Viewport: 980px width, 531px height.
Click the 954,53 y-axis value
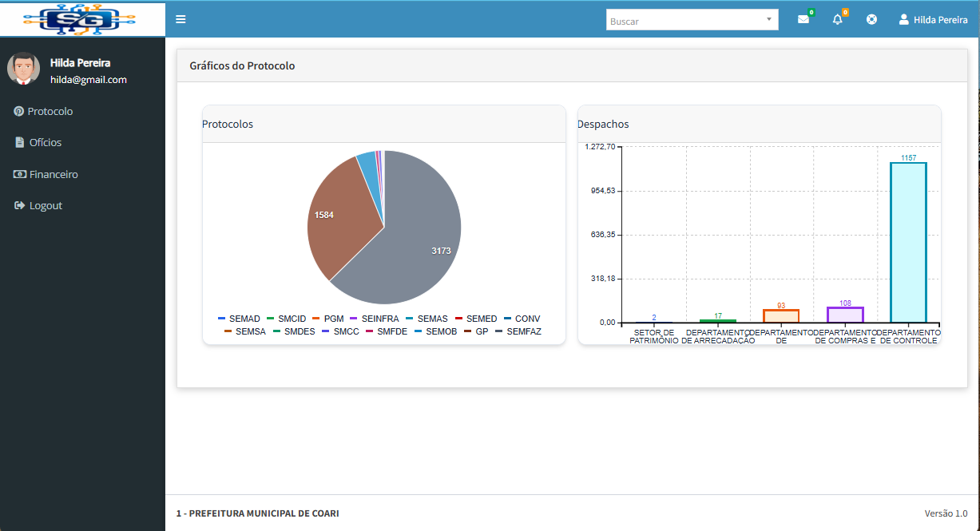pyautogui.click(x=603, y=191)
